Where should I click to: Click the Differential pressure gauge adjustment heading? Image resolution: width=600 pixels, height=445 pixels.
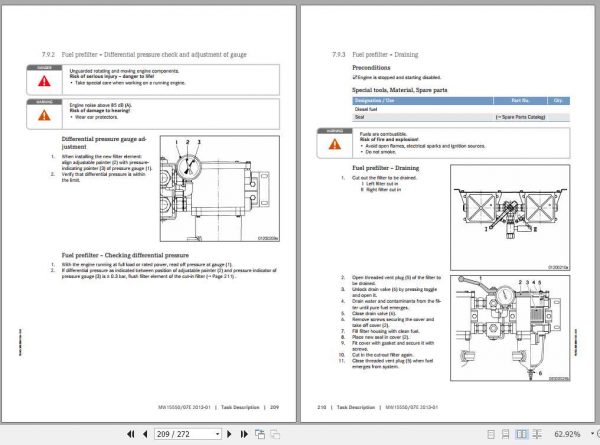tap(104, 143)
